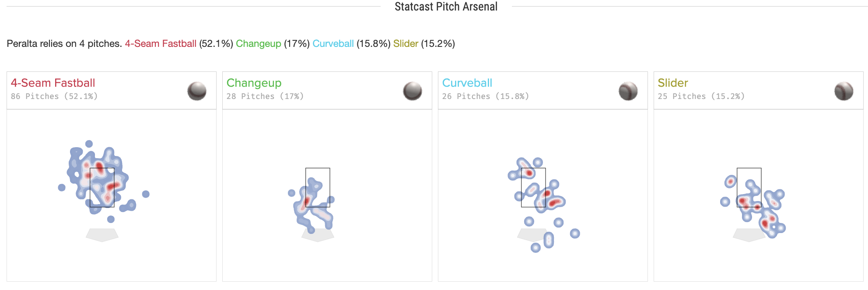Image resolution: width=868 pixels, height=290 pixels.
Task: Select the Changeup card title
Action: click(254, 83)
